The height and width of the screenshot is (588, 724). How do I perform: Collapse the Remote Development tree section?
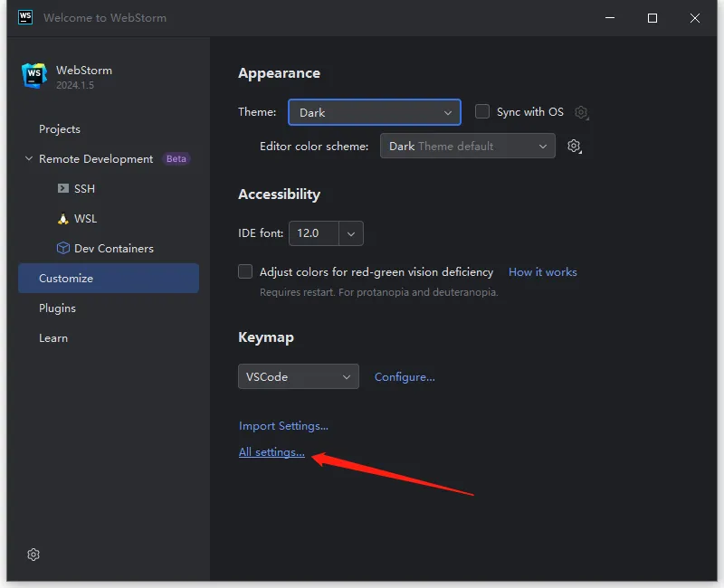[29, 159]
